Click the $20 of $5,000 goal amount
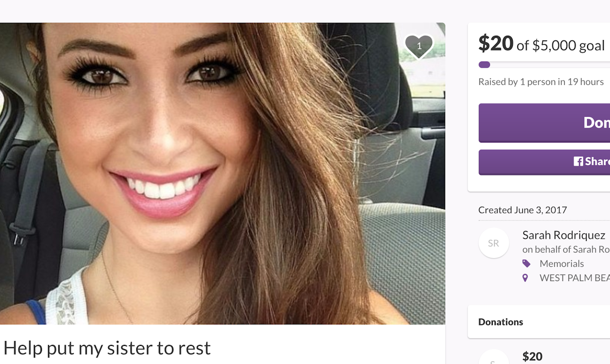The height and width of the screenshot is (364, 610). [x=541, y=44]
